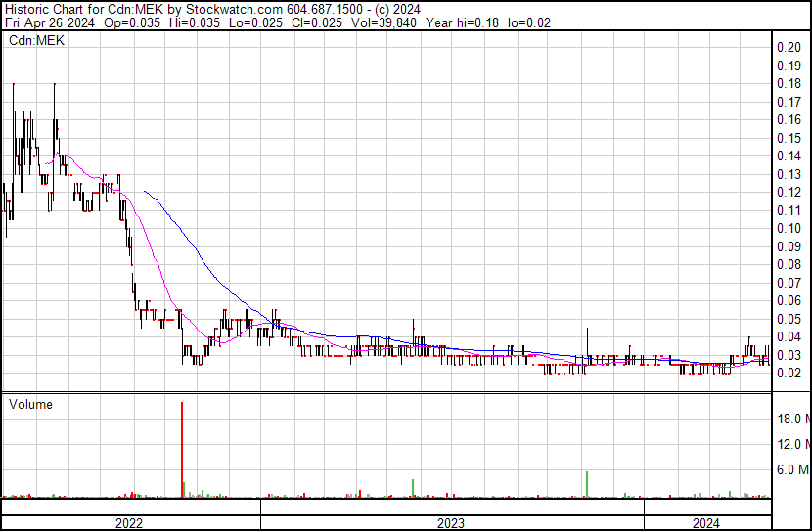Click the Fri Apr 26 2024 date text
Screen dimensions: 812x531
(50, 22)
